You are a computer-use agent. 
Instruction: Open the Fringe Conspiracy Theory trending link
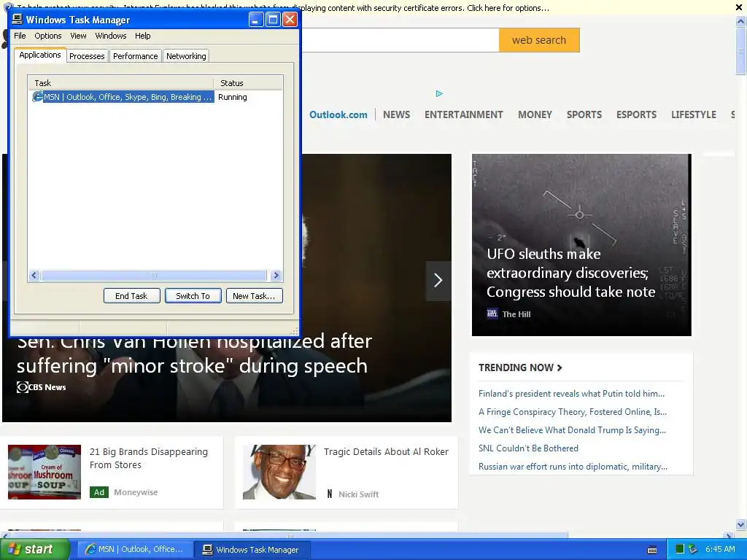point(572,412)
